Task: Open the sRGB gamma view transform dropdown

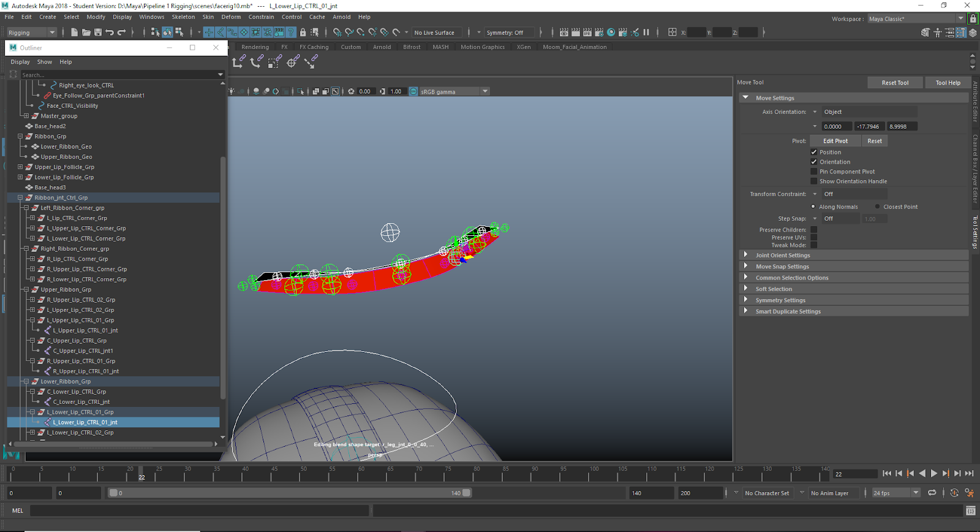Action: (x=454, y=91)
